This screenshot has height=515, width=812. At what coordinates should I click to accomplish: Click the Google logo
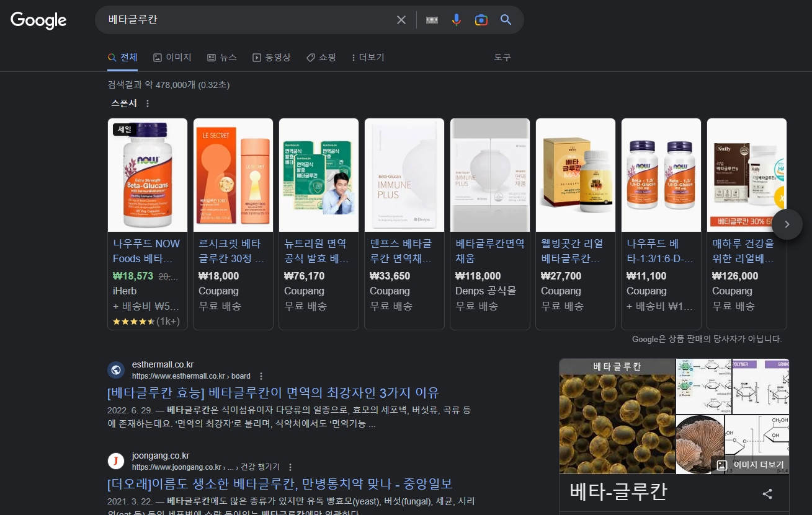click(x=38, y=20)
